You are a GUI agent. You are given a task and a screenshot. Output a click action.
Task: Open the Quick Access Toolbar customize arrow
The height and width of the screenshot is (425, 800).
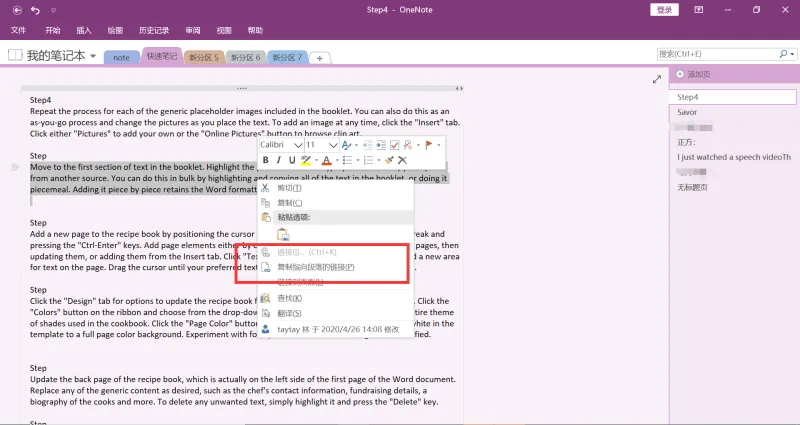(x=54, y=10)
